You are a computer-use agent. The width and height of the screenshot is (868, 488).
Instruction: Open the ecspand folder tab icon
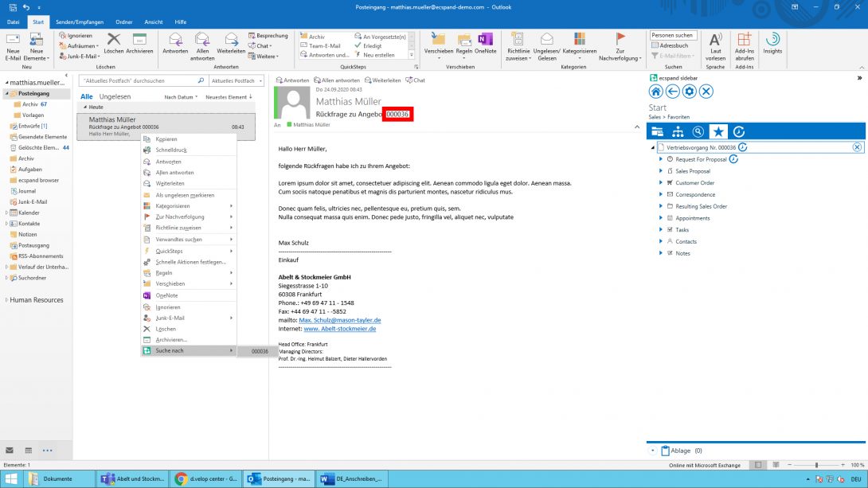(x=657, y=131)
